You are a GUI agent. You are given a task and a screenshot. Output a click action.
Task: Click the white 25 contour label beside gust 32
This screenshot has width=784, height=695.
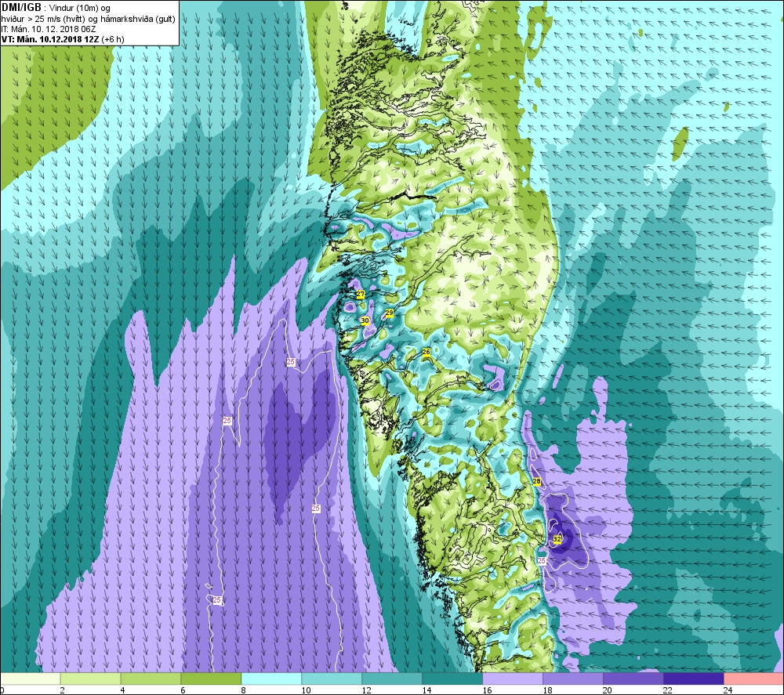click(542, 561)
